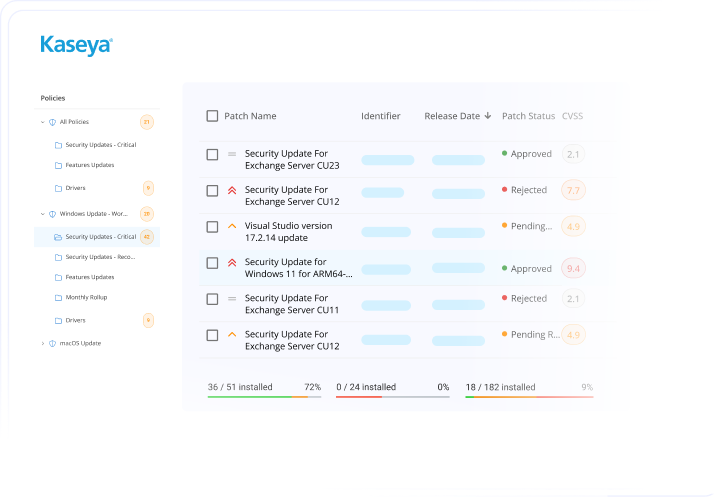Click the Patch Status column header
Image resolution: width=722 pixels, height=497 pixels.
coord(528,116)
